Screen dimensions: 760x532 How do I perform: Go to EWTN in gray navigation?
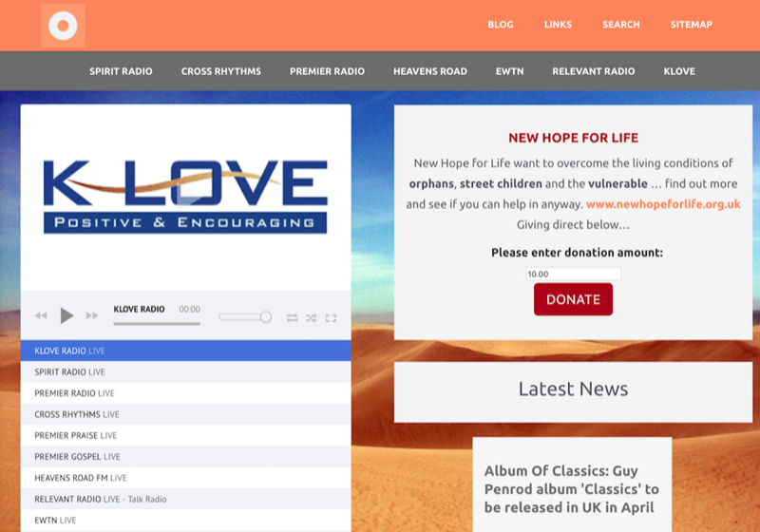(509, 71)
